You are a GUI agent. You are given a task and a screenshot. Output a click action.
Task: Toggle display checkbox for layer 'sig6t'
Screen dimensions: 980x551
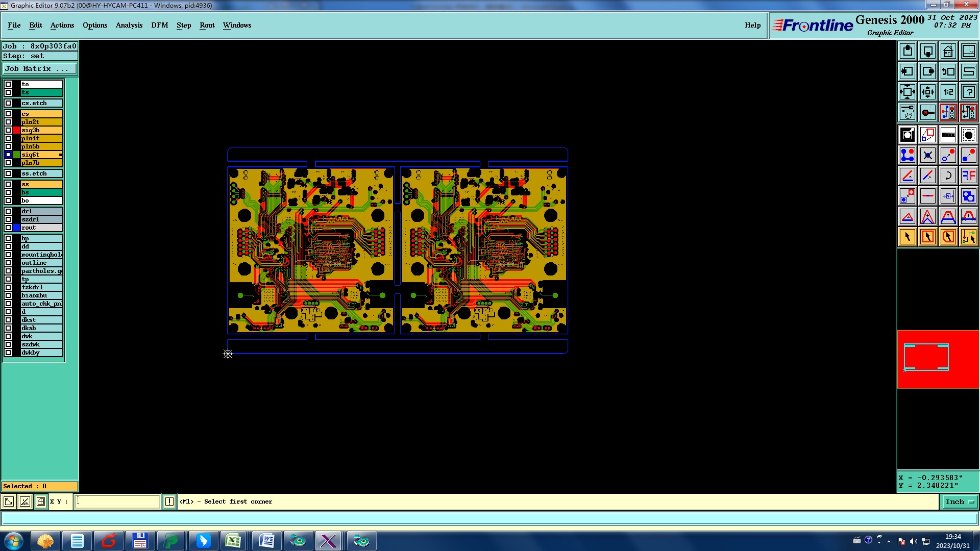point(8,155)
